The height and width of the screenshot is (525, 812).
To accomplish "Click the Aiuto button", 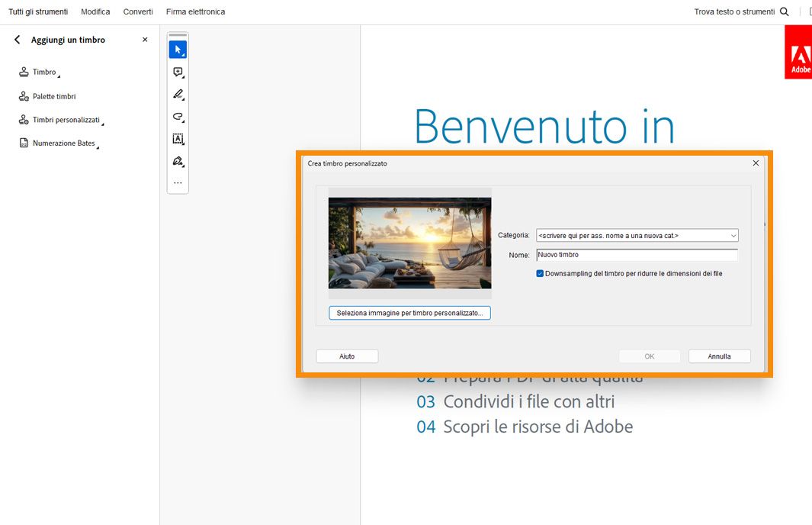I will [347, 356].
